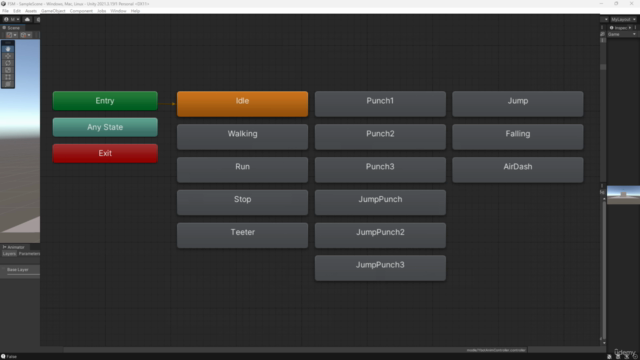Switch to the Inspector tab
Image resolution: width=640 pixels, height=360 pixels.
click(x=619, y=28)
